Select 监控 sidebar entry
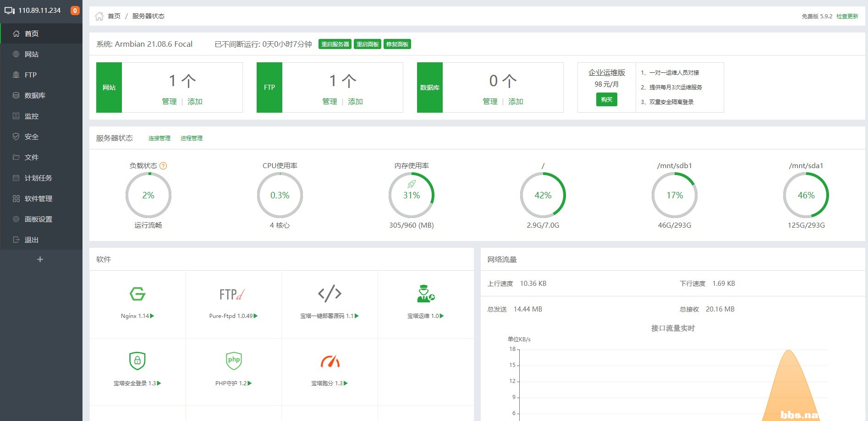 coord(41,116)
